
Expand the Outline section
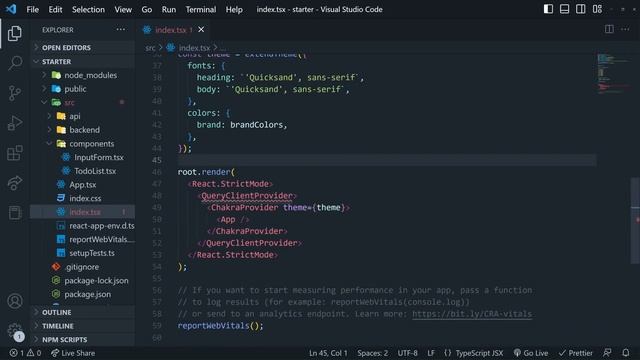[83, 312]
